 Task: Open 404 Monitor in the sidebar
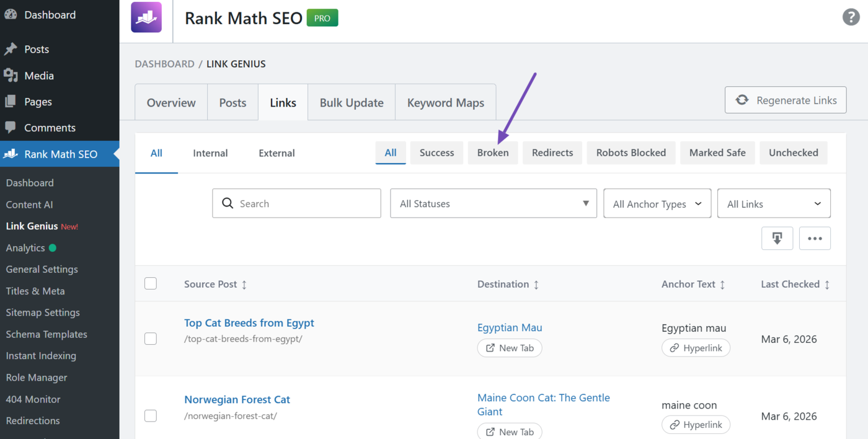click(33, 399)
